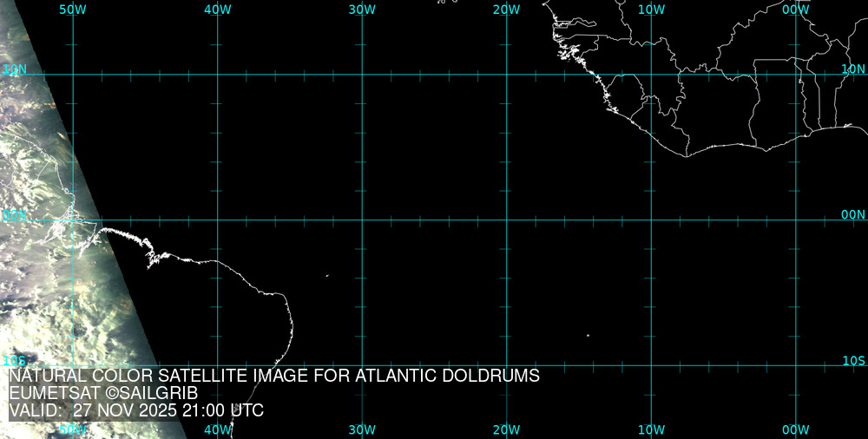Click the 10W longitude label at top
The height and width of the screenshot is (439, 868).
(651, 9)
